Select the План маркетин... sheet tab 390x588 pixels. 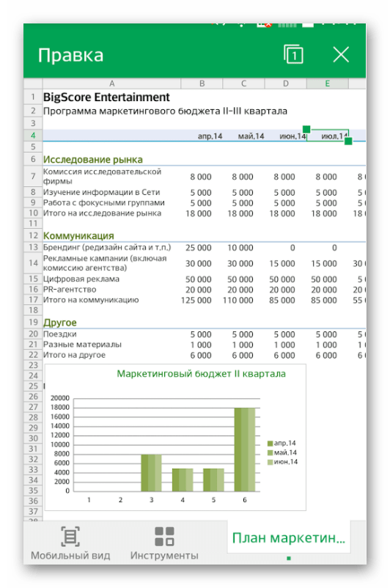[x=288, y=537]
